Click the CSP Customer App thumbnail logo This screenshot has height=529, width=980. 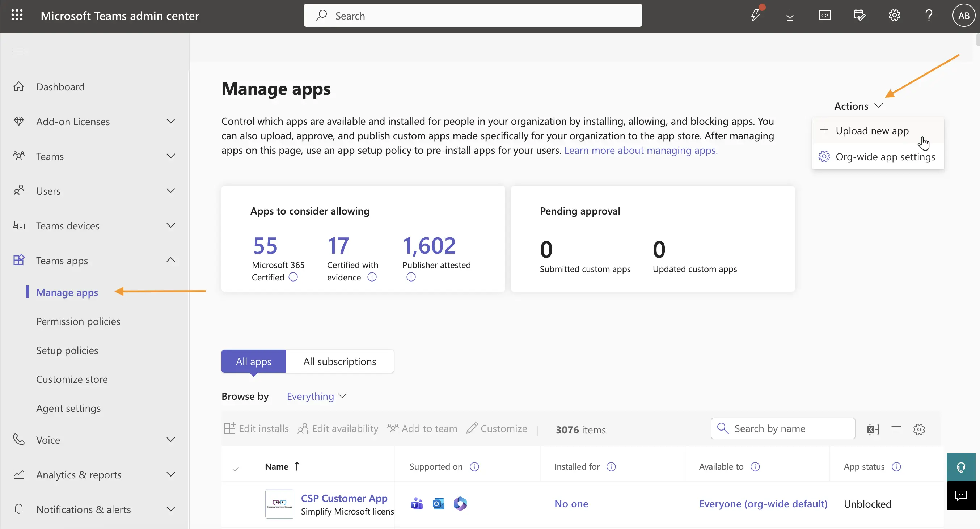[x=280, y=504]
